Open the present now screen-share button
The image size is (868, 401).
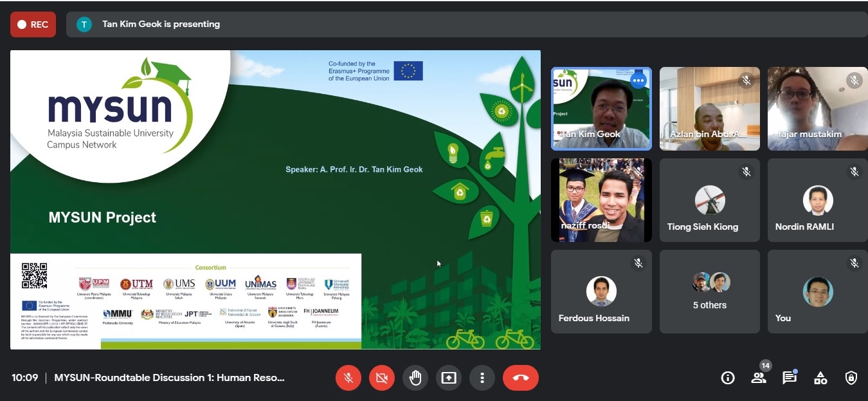click(x=449, y=378)
